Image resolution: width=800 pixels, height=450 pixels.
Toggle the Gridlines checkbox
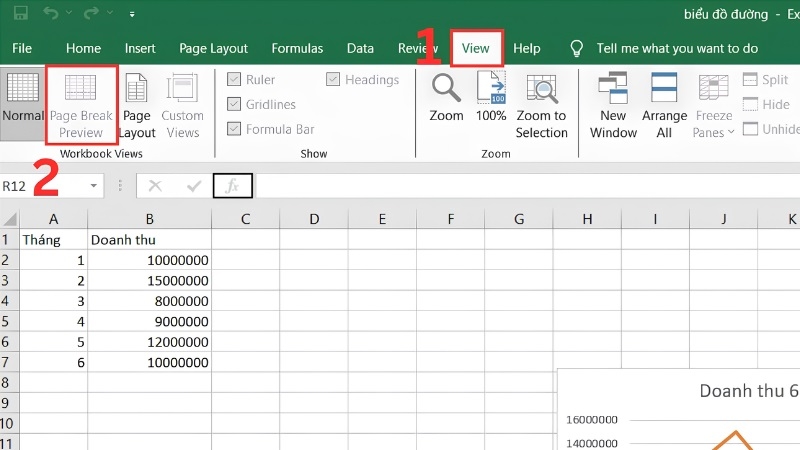(x=234, y=104)
